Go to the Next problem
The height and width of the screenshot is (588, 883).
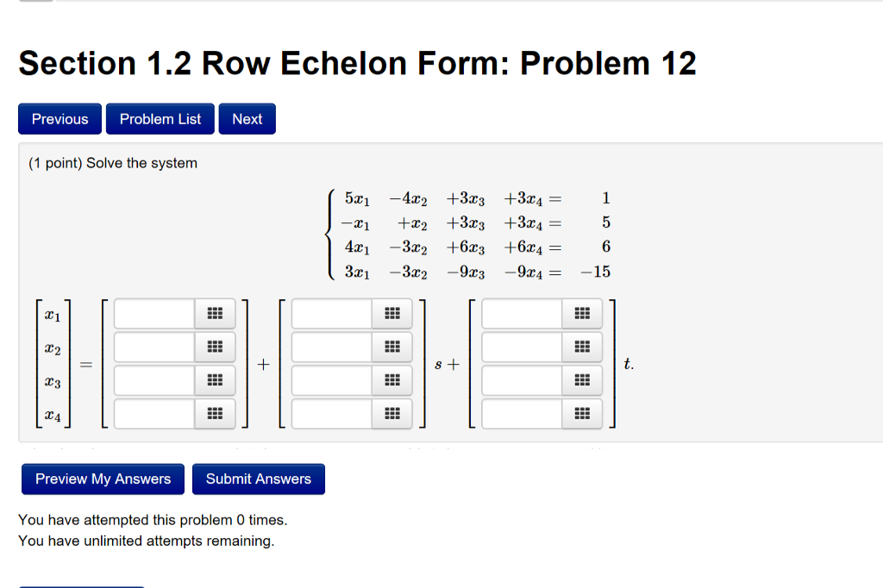pos(247,119)
